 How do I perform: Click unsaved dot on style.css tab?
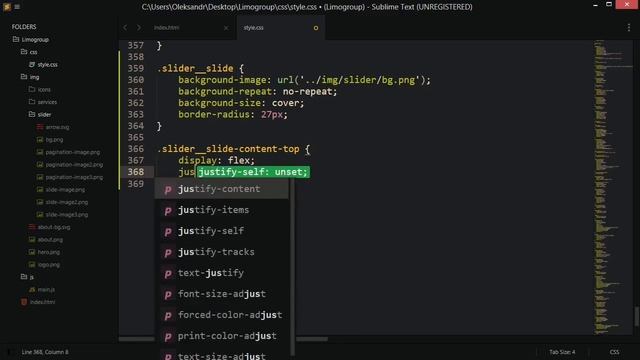click(x=316, y=28)
